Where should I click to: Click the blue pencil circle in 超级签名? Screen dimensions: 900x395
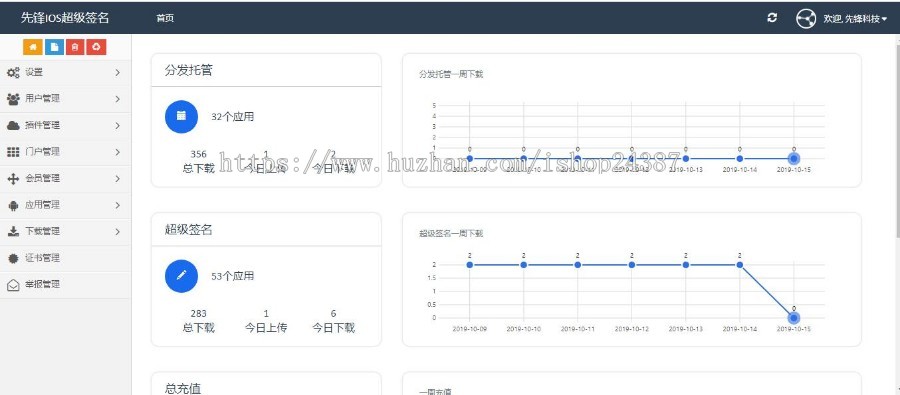[181, 276]
